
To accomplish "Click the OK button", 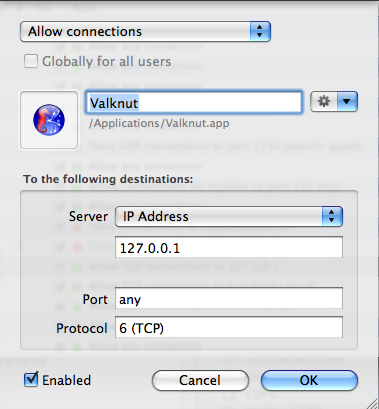I will point(309,380).
